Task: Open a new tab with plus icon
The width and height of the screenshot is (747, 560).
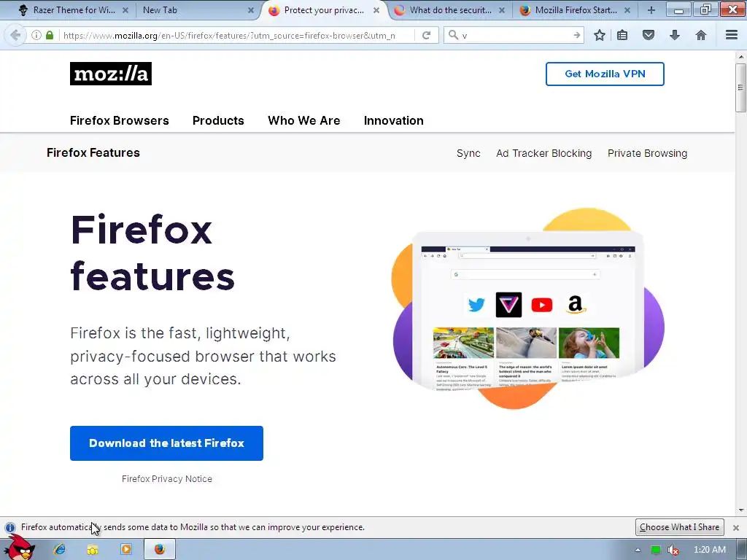Action: coord(651,10)
